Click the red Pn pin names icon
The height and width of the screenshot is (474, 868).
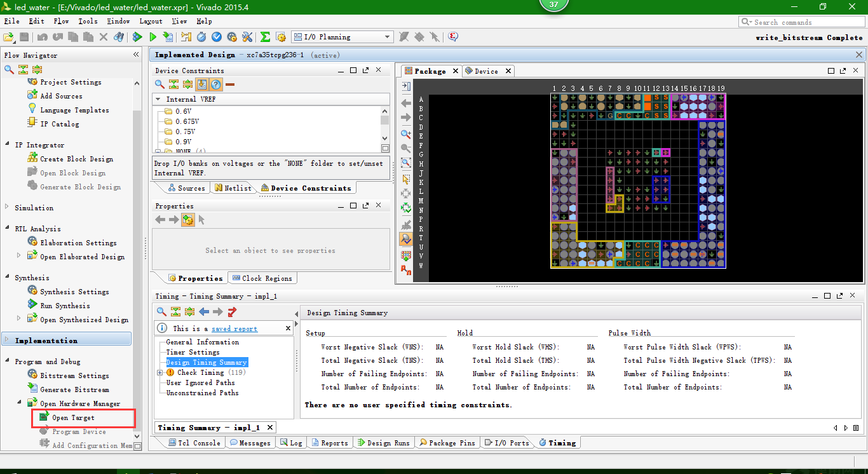[x=406, y=270]
